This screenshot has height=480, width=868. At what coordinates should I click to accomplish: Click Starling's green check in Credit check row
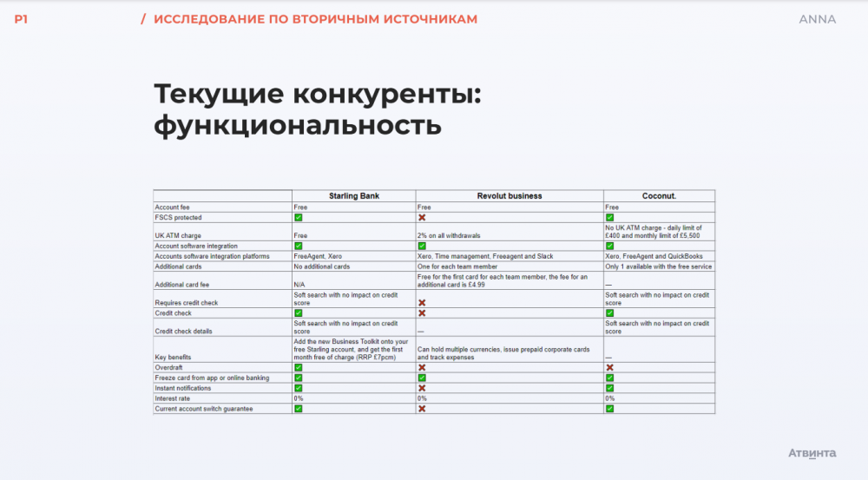[299, 312]
